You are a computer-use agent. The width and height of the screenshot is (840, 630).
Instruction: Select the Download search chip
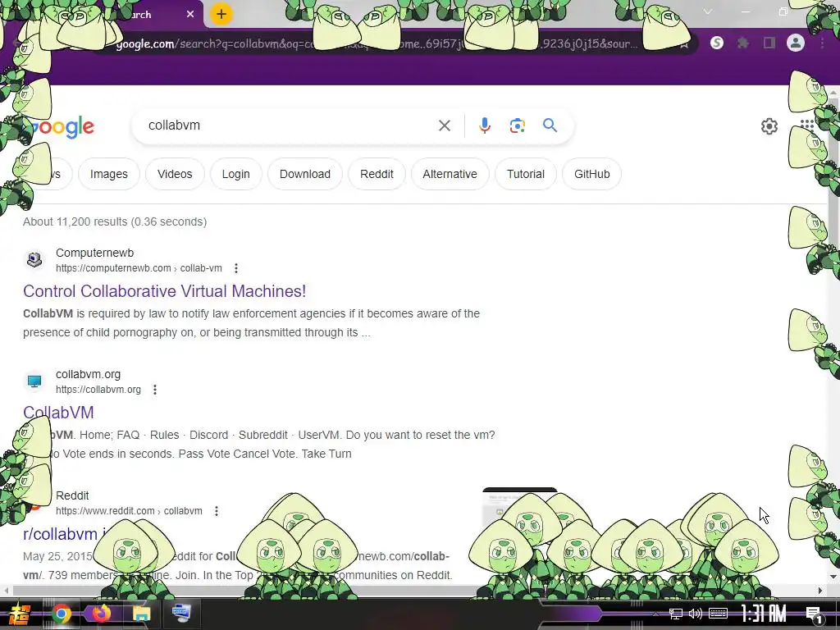(x=305, y=174)
